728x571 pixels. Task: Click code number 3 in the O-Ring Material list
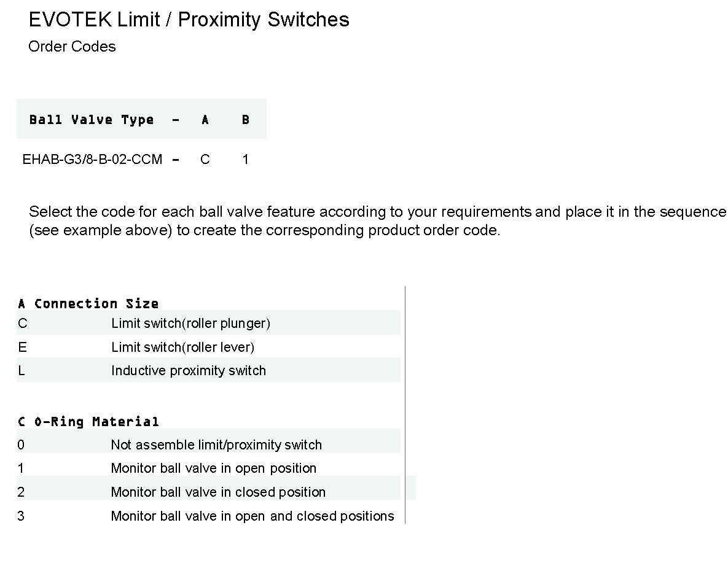[x=21, y=516]
